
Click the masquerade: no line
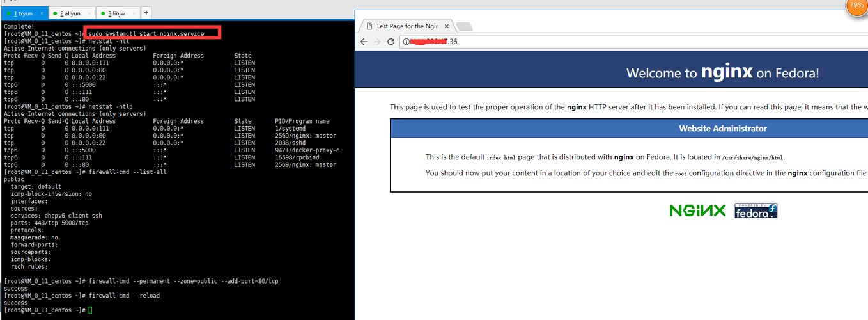(x=34, y=237)
